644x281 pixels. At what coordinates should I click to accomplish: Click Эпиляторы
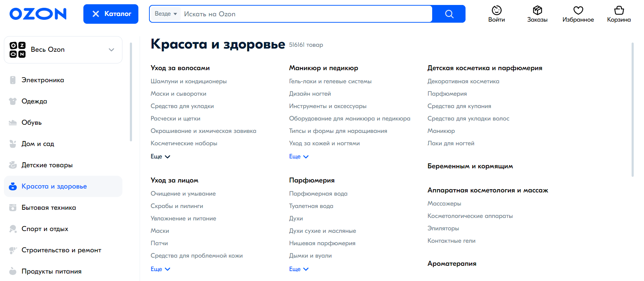click(444, 229)
